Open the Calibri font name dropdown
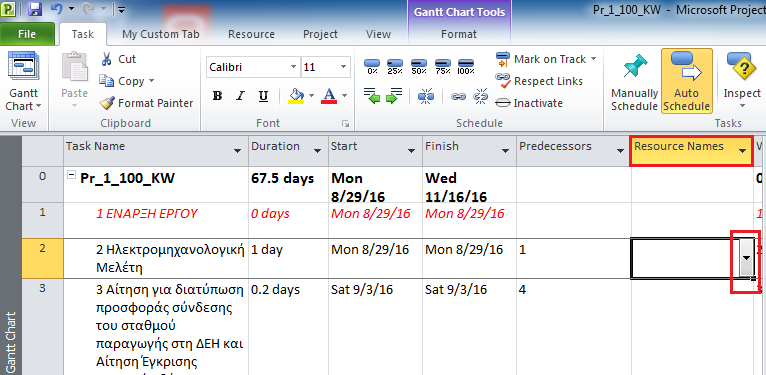The width and height of the screenshot is (766, 375). [x=293, y=67]
